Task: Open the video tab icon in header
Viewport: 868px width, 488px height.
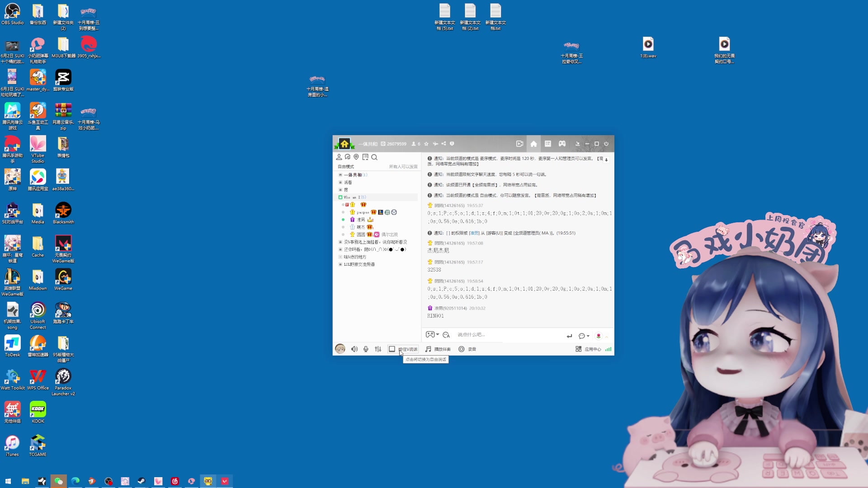Action: pos(519,144)
